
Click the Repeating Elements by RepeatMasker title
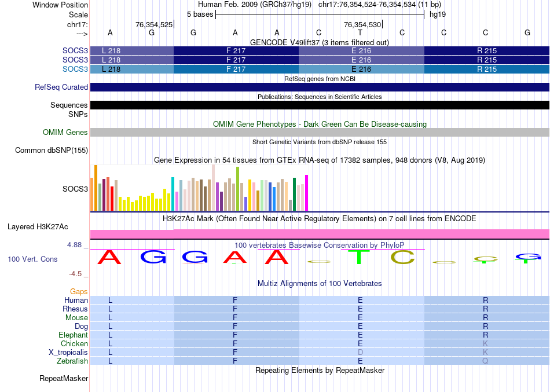coord(320,370)
